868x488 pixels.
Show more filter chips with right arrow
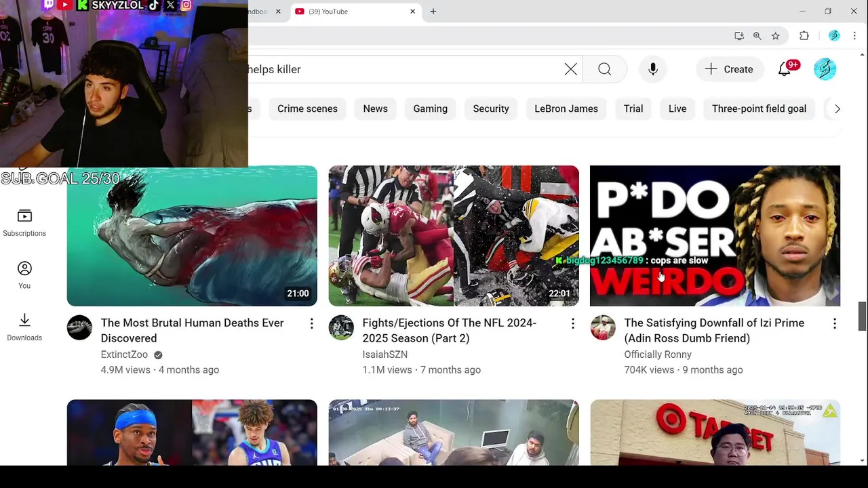tap(837, 108)
